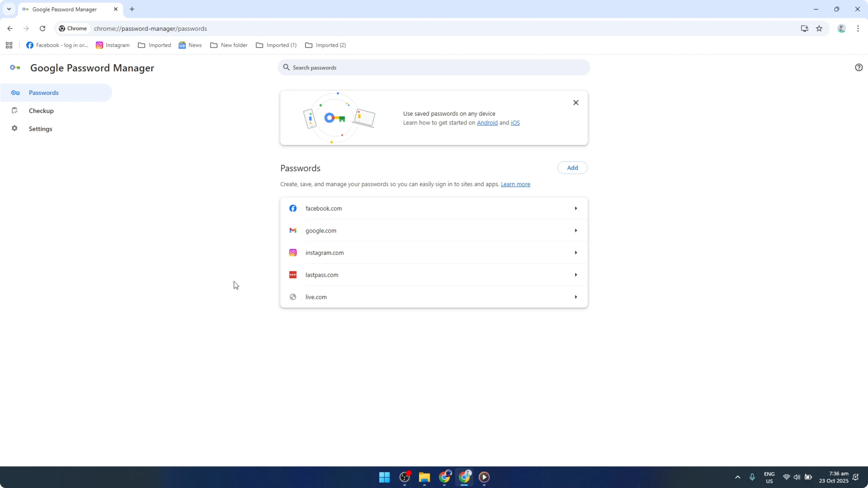Image resolution: width=868 pixels, height=488 pixels.
Task: Open the Chrome profile avatar
Action: tap(841, 29)
